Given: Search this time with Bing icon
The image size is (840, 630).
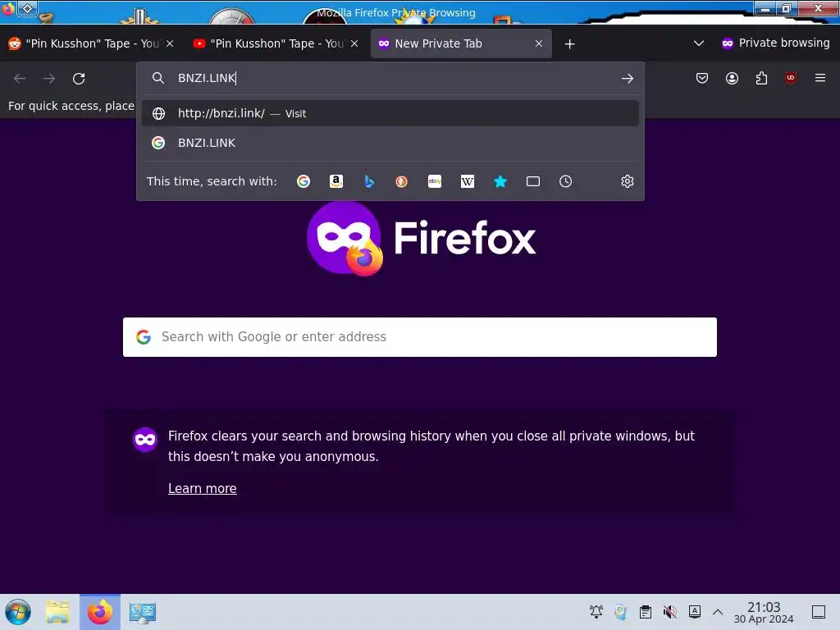Looking at the screenshot, I should pyautogui.click(x=368, y=181).
